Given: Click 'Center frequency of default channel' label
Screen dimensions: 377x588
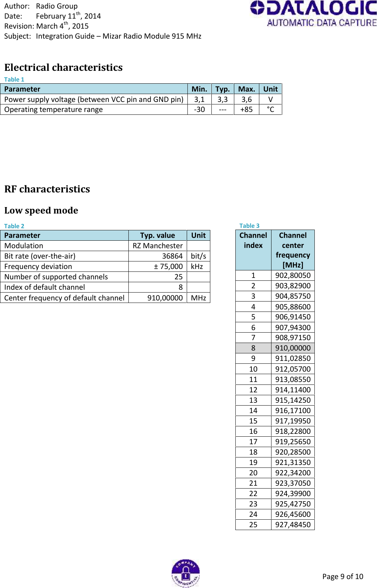Looking at the screenshot, I should pos(64,298).
